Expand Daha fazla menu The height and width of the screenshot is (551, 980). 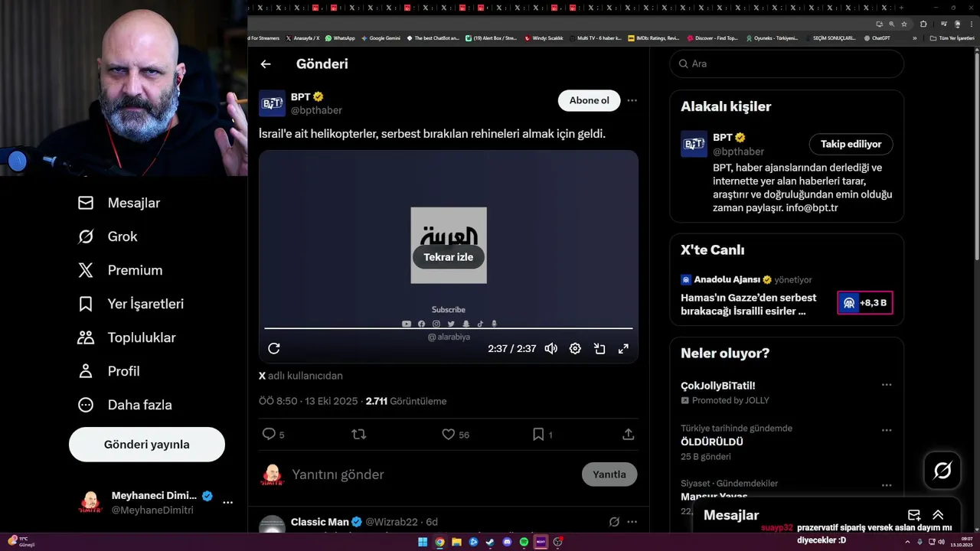click(x=125, y=405)
